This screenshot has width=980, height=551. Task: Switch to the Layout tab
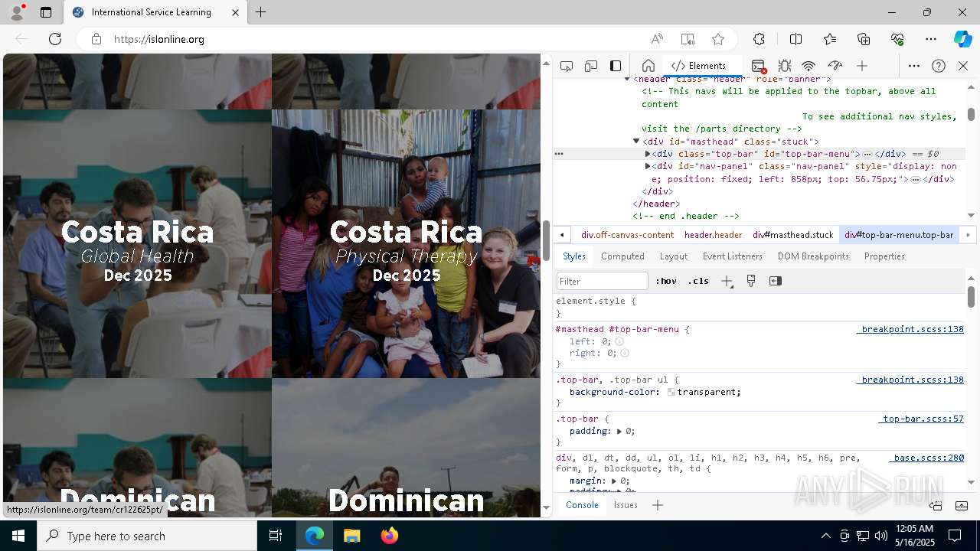[674, 256]
